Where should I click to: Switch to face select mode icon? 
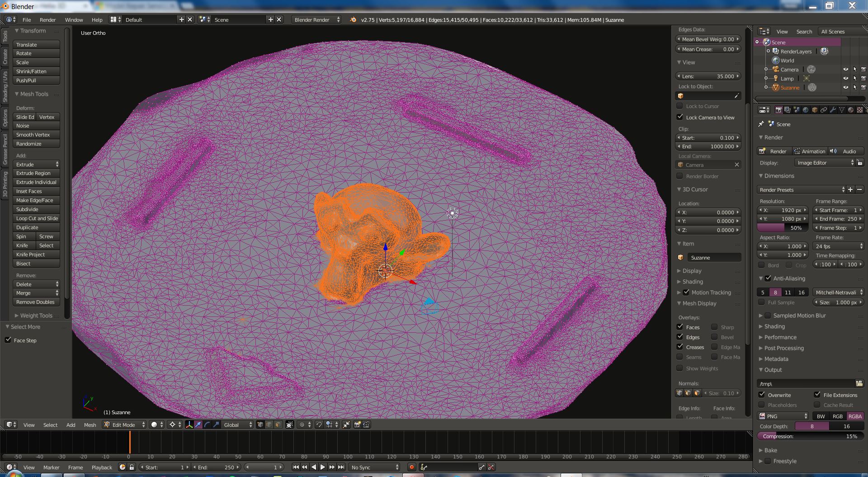(278, 425)
